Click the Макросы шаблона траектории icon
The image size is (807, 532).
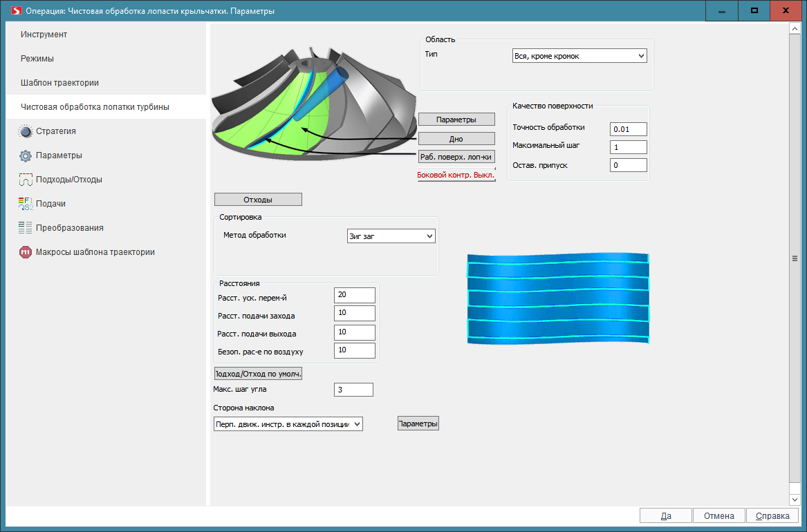pos(25,252)
